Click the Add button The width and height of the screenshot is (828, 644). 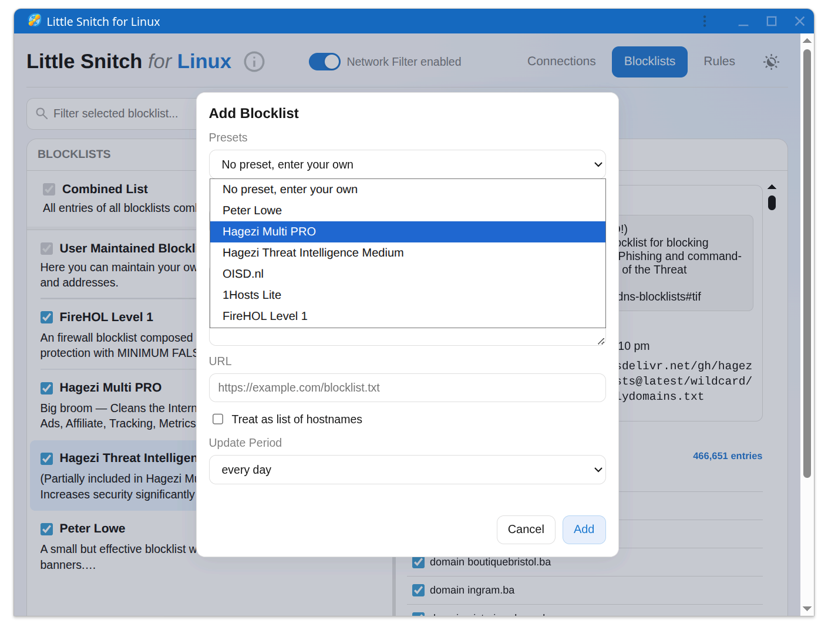tap(584, 530)
